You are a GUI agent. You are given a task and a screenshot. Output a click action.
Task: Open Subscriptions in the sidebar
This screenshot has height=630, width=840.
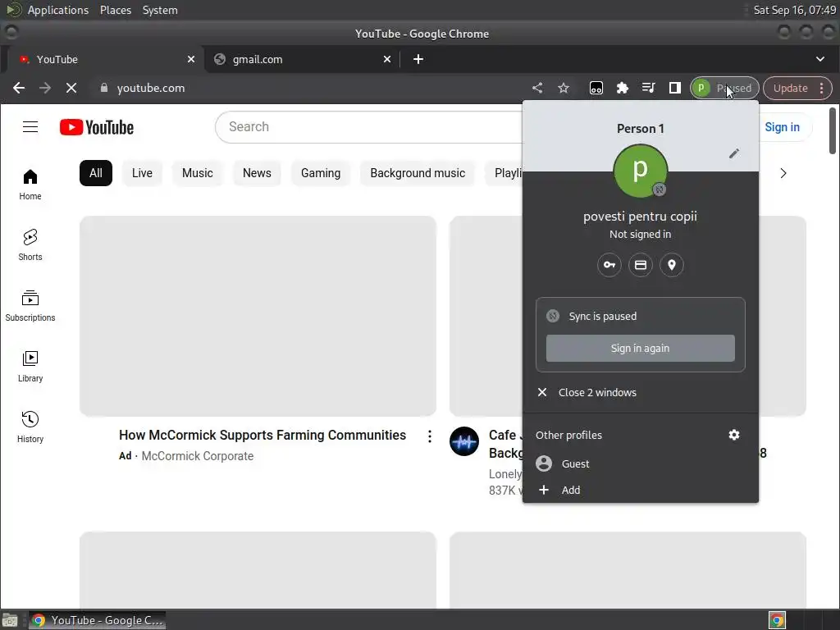click(30, 306)
